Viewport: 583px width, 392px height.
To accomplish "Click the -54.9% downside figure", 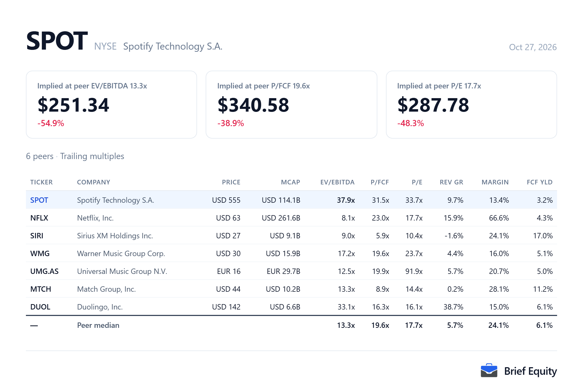I will pyautogui.click(x=51, y=123).
